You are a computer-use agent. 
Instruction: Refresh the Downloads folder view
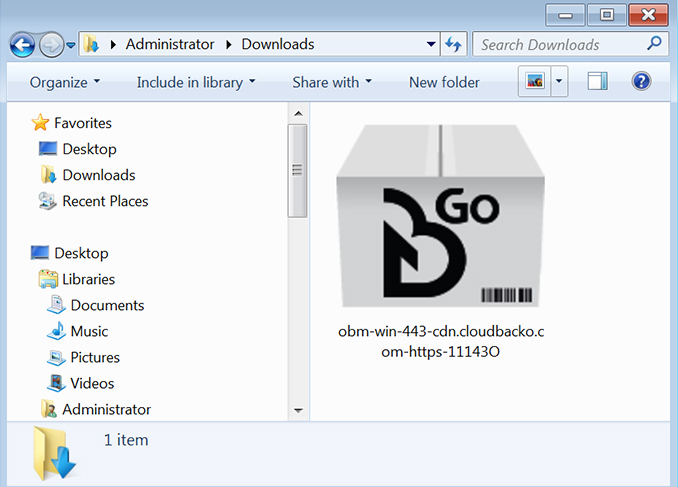point(454,44)
